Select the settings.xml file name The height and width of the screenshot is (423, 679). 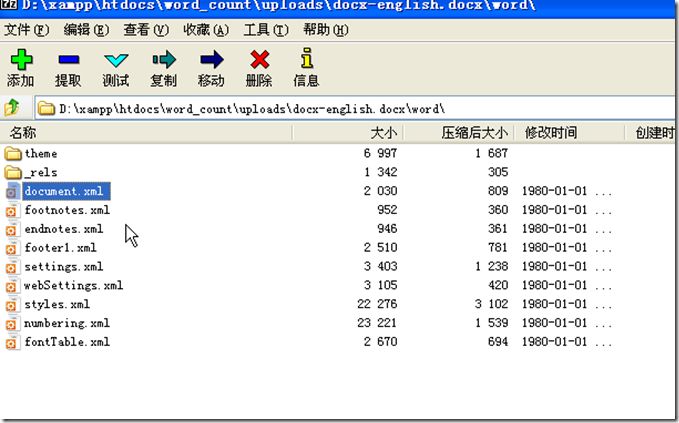click(x=64, y=267)
